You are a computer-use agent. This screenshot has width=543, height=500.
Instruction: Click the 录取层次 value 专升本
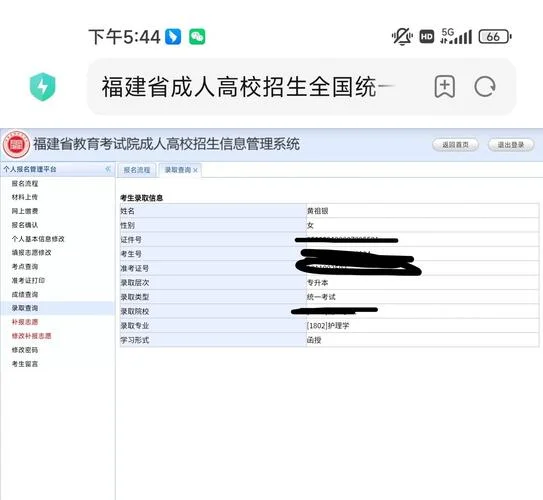[x=317, y=283]
